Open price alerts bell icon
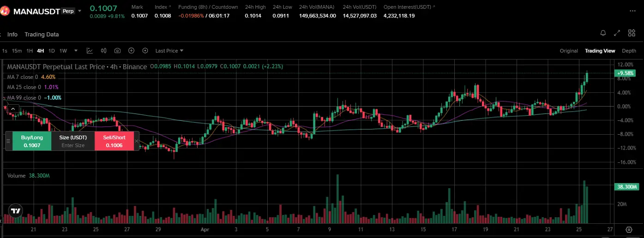Viewport: 644px width, 238px height. pos(603,33)
